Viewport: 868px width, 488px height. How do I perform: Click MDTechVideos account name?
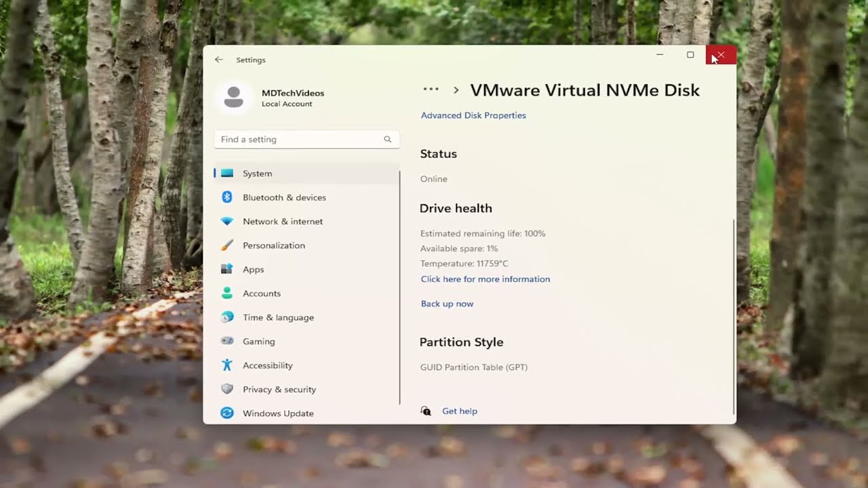pos(293,93)
